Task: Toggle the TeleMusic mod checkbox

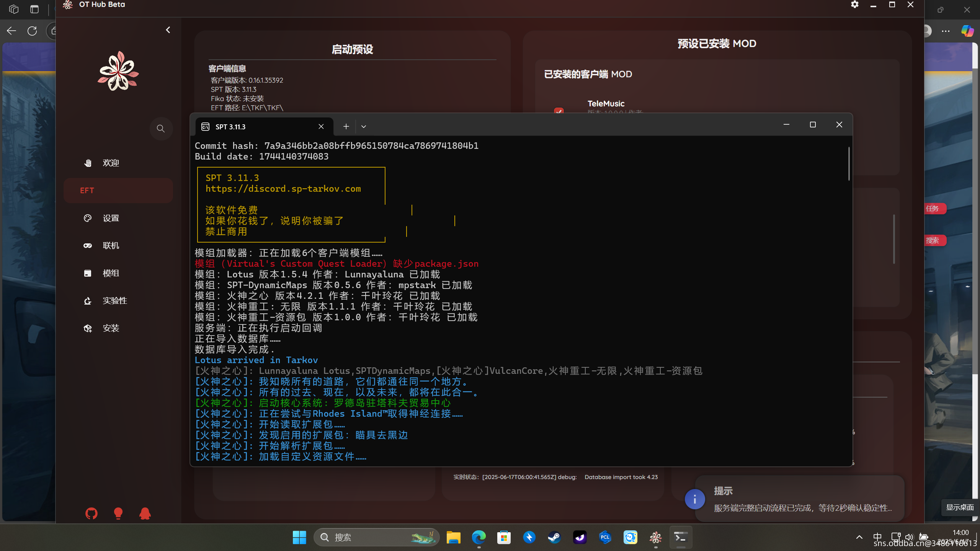Action: (x=559, y=111)
